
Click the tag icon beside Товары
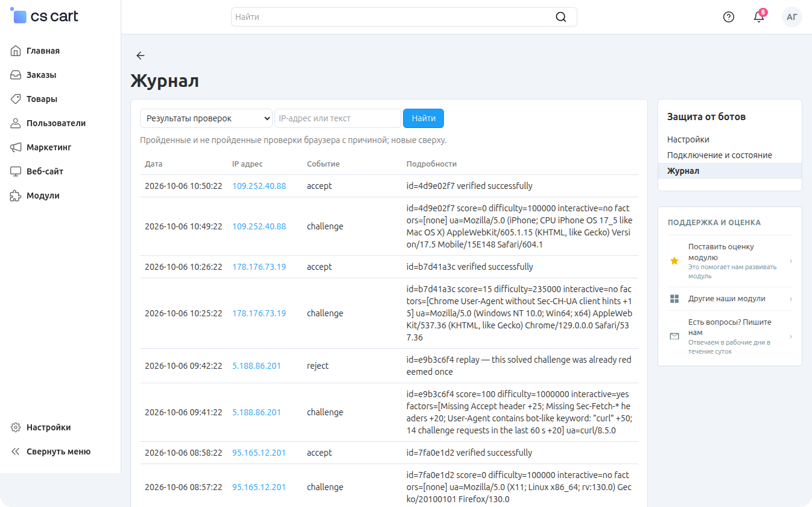(16, 99)
